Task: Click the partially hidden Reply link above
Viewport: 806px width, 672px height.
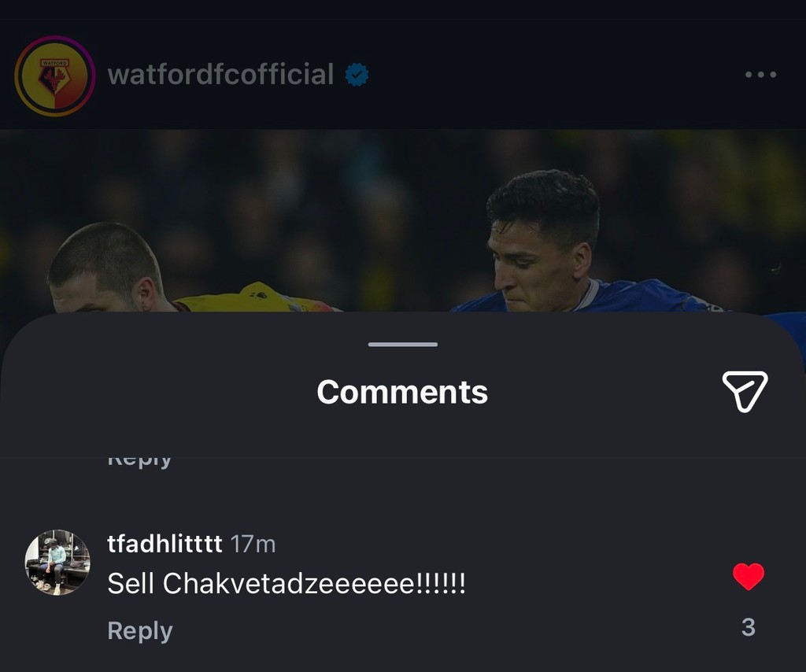Action: coord(139,460)
